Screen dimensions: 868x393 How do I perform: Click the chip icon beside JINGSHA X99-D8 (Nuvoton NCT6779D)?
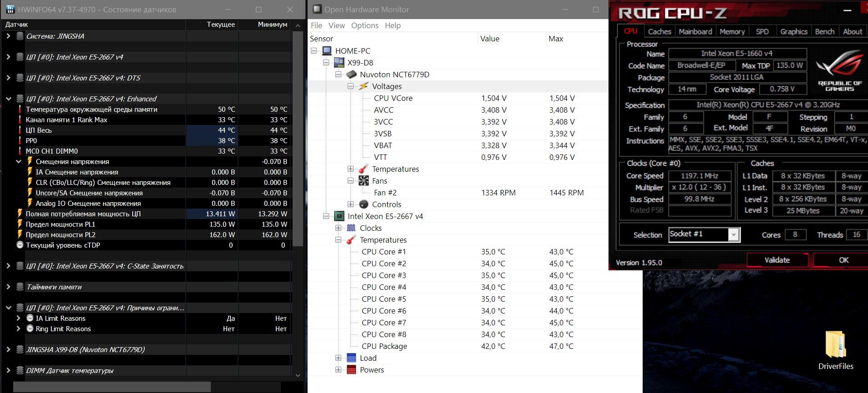tap(20, 350)
